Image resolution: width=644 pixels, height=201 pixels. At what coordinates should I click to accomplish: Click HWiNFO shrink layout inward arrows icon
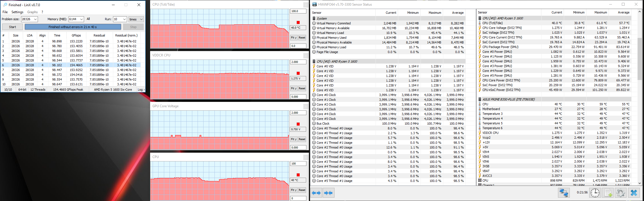(x=328, y=193)
